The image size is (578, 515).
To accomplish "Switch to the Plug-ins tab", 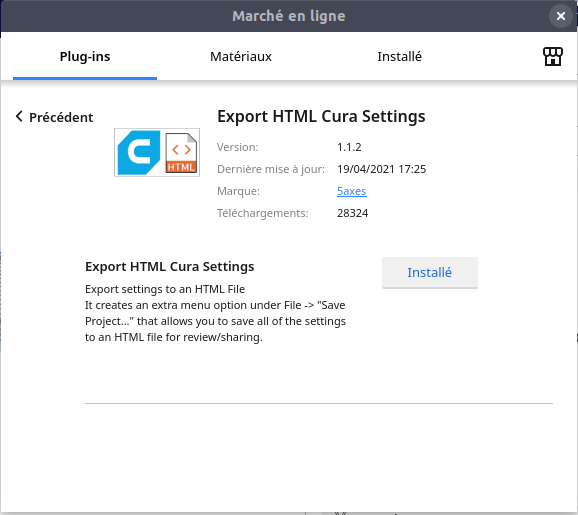I will tap(85, 56).
